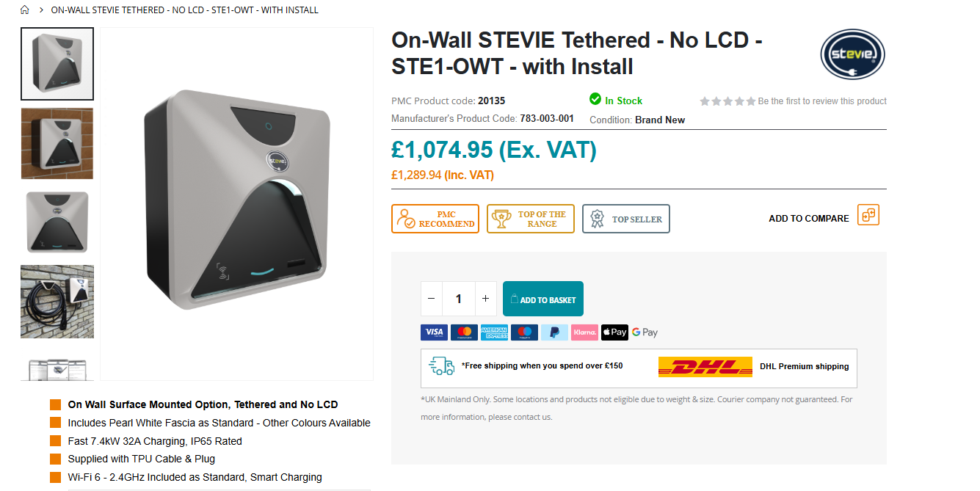
Task: Click the Klarna payment icon
Action: [x=584, y=332]
